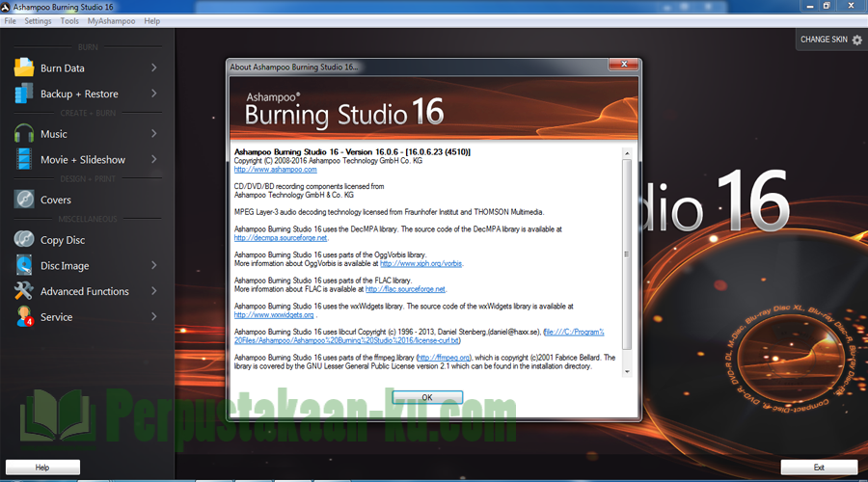Open the decmpa.sourceforge.net link
Screen dimensions: 868x482
(281, 237)
